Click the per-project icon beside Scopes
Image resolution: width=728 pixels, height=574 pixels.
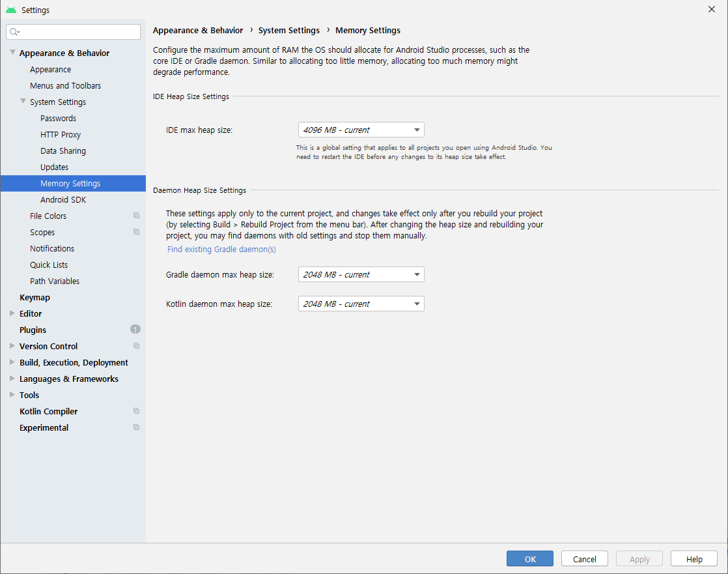[x=136, y=232]
